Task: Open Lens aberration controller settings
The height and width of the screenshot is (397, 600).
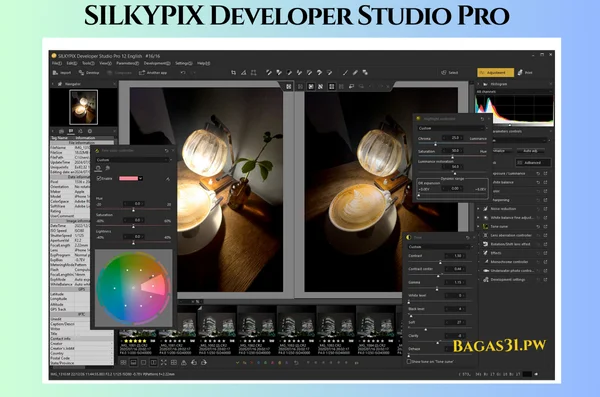Action: tap(545, 235)
